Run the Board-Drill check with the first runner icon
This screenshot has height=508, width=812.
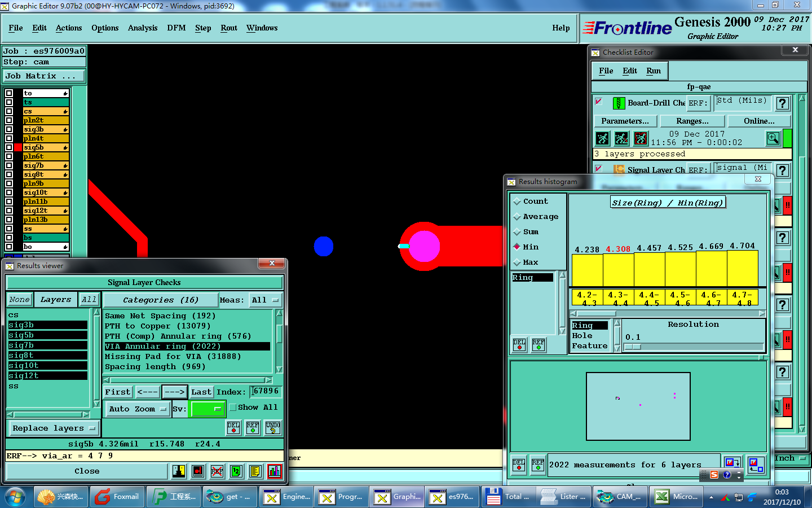pos(602,138)
